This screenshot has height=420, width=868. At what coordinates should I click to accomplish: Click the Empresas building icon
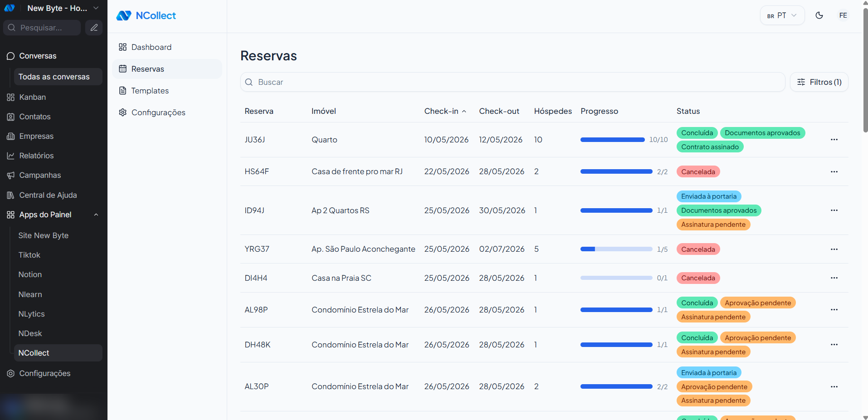point(11,137)
